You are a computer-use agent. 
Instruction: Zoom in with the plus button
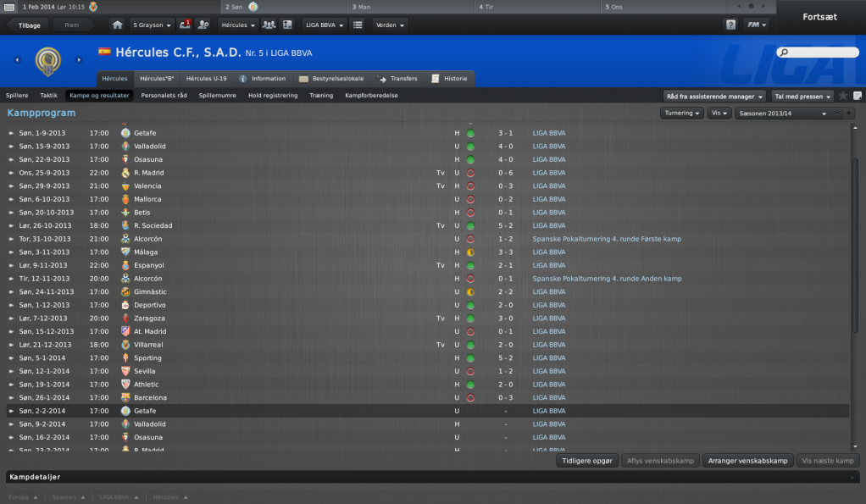click(848, 114)
